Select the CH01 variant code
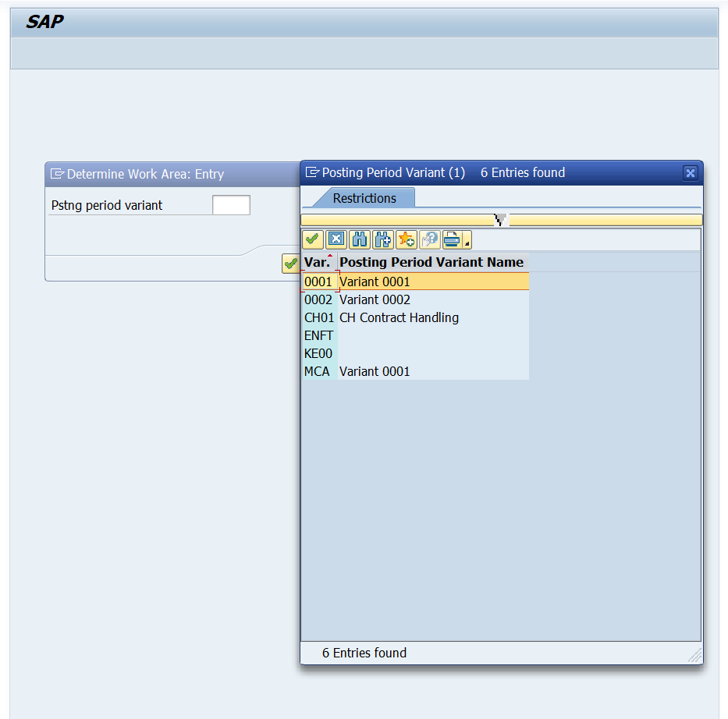This screenshot has width=728, height=719. (319, 317)
